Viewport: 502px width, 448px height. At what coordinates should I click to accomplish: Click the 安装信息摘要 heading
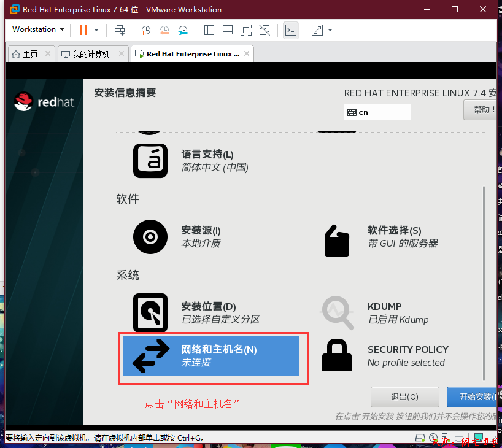coord(125,93)
